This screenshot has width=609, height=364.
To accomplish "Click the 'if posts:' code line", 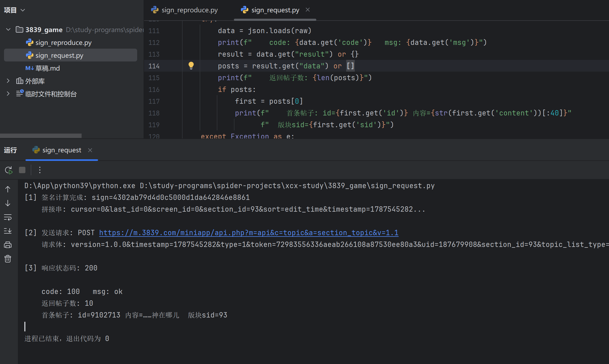I will pyautogui.click(x=237, y=90).
